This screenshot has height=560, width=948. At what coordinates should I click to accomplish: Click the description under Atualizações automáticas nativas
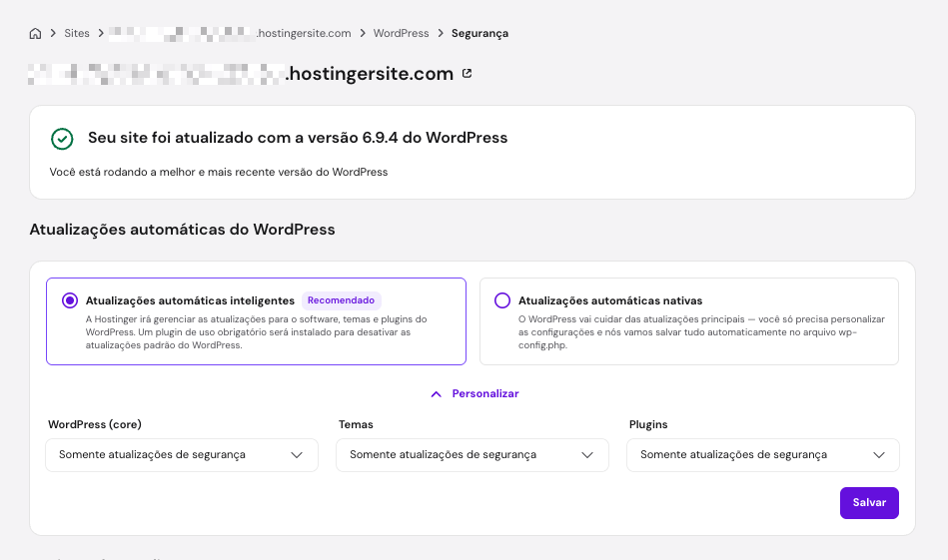[x=701, y=332]
